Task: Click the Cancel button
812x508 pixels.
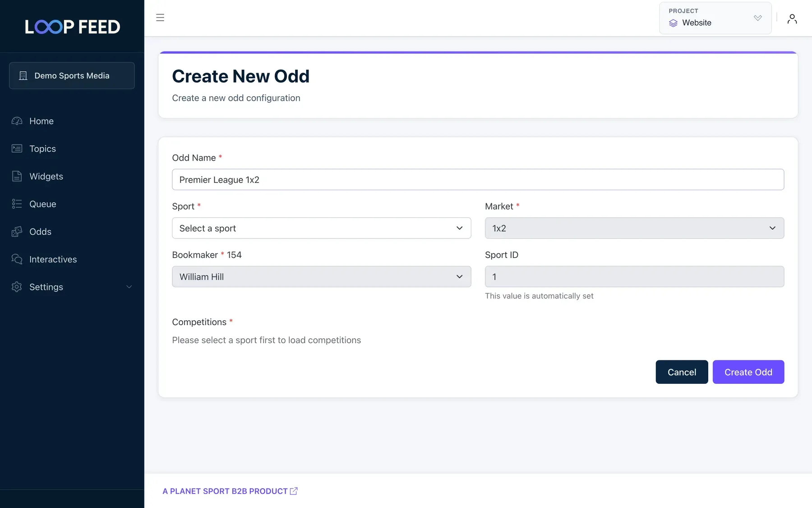Action: coord(682,372)
